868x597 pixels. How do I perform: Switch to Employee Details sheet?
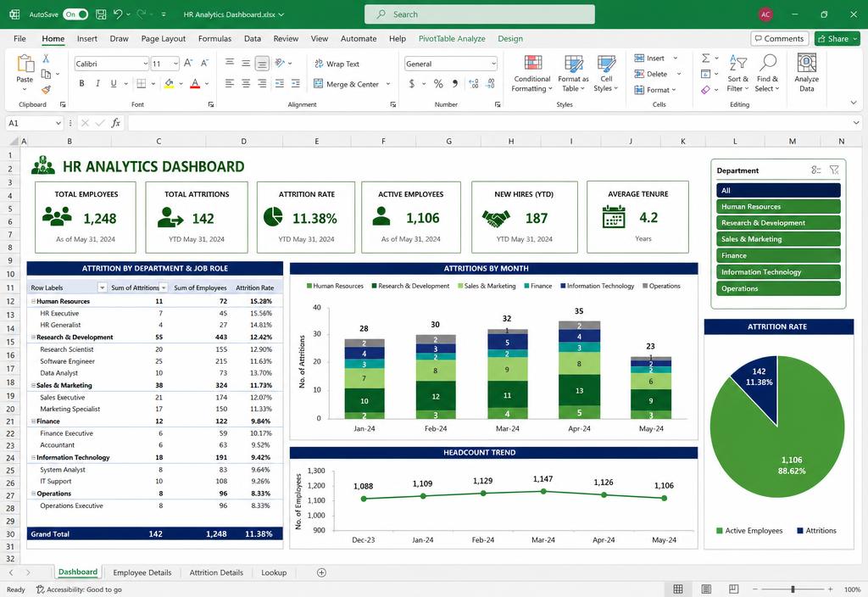pos(142,572)
